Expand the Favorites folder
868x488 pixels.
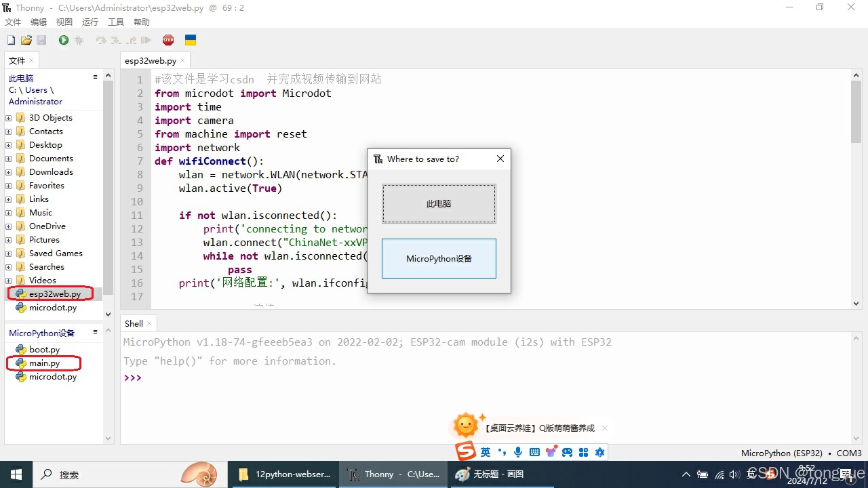click(9, 186)
